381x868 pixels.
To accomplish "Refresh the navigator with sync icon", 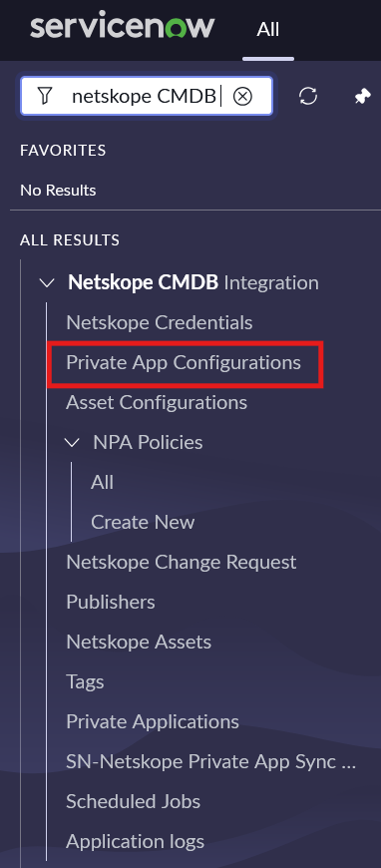I will (x=308, y=97).
